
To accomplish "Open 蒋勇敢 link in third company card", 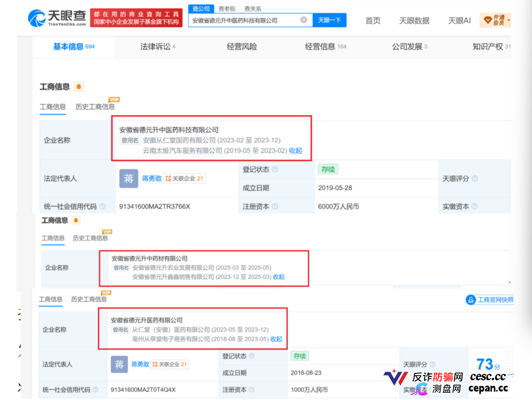I will pos(140,364).
